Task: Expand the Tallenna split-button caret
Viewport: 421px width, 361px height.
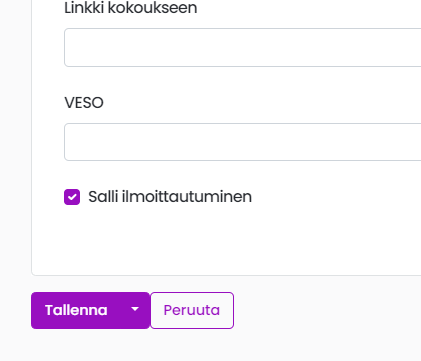Action: pos(135,310)
